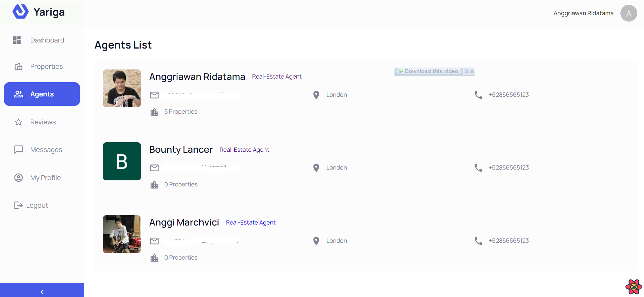This screenshot has width=644, height=297.
Task: Click phone number in Anggriawan's row
Action: pos(508,95)
